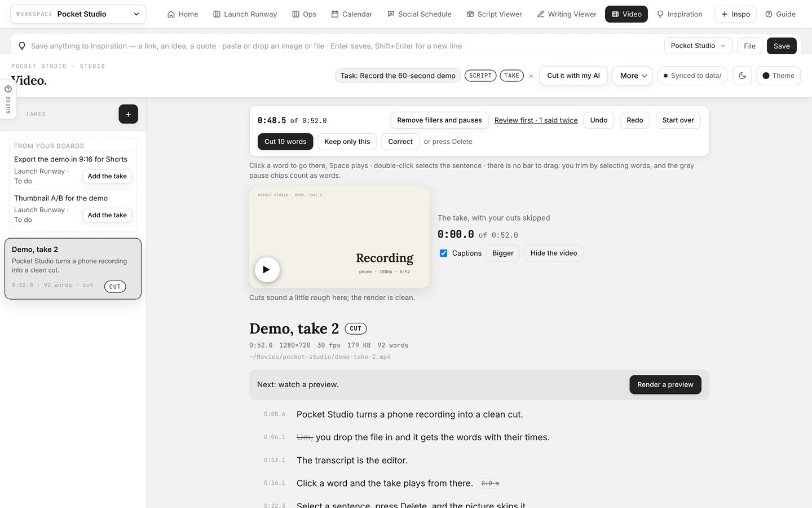Image resolution: width=812 pixels, height=508 pixels.
Task: Expand the More menu
Action: (x=633, y=76)
